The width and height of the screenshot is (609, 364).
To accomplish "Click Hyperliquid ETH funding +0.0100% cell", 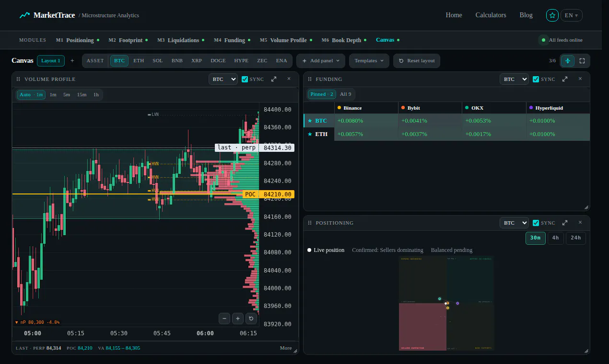I will (x=558, y=134).
